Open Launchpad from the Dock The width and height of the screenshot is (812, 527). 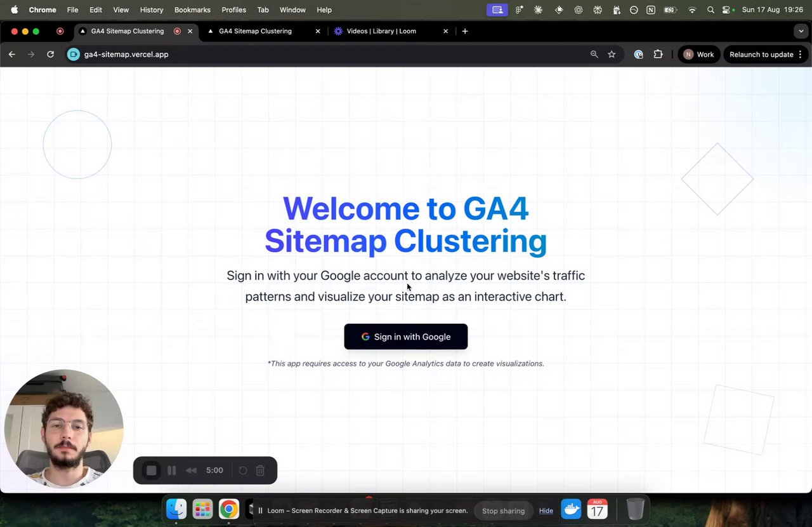(202, 509)
